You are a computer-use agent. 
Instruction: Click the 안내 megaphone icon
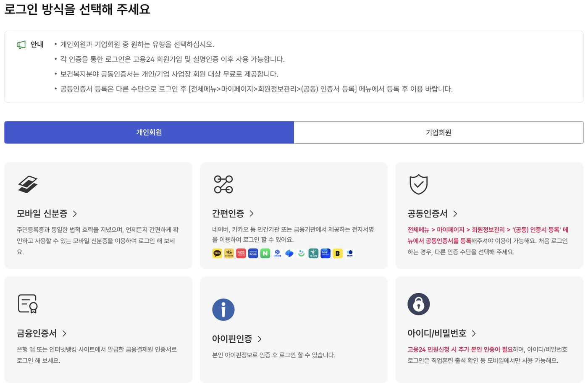(x=21, y=45)
